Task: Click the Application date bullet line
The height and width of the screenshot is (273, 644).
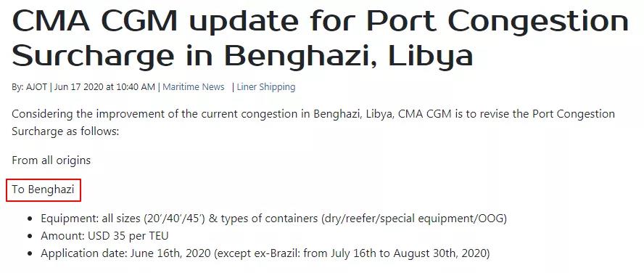Action: tap(265, 253)
